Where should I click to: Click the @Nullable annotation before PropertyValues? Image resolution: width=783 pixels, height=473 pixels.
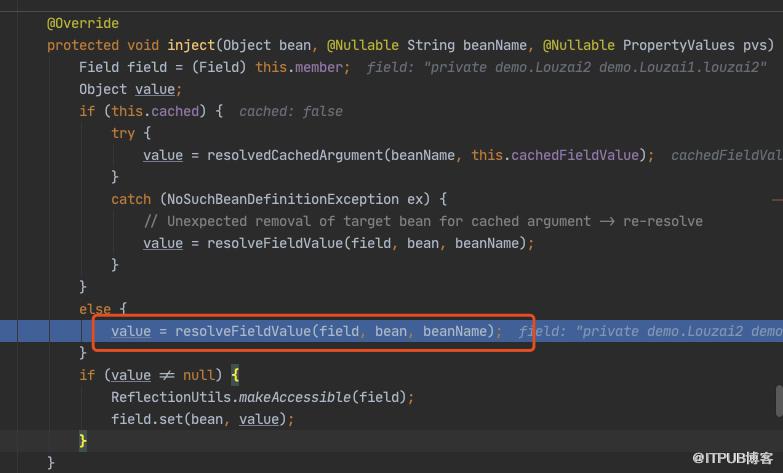(578, 45)
